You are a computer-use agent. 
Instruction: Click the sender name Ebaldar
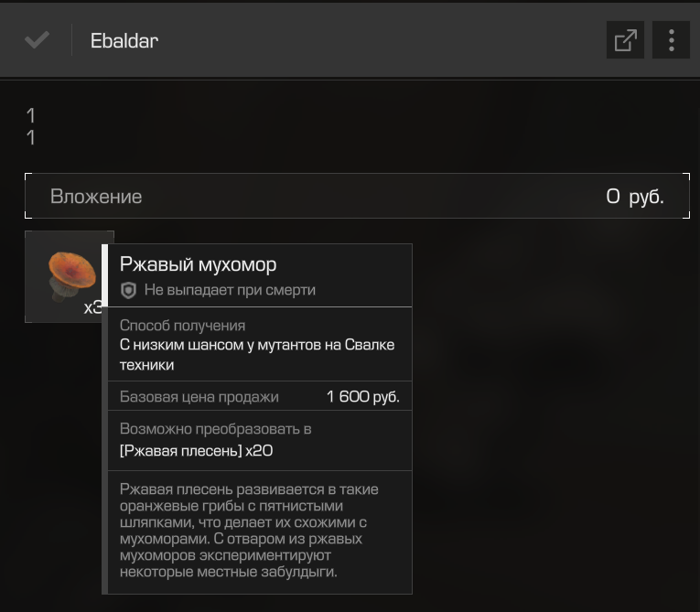(124, 40)
